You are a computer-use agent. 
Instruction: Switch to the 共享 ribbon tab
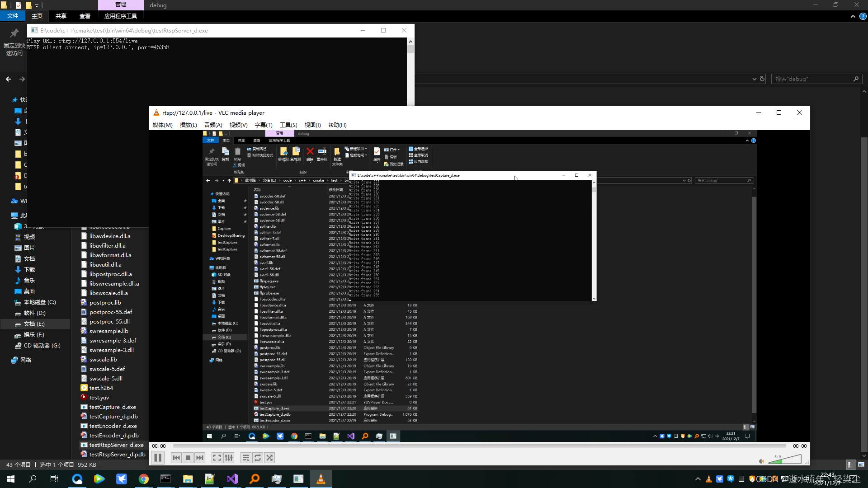(61, 16)
